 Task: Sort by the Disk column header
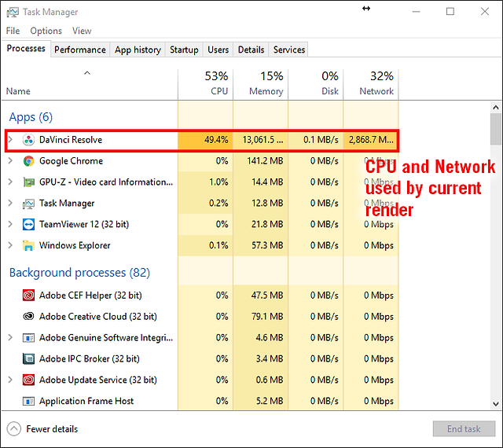point(316,84)
